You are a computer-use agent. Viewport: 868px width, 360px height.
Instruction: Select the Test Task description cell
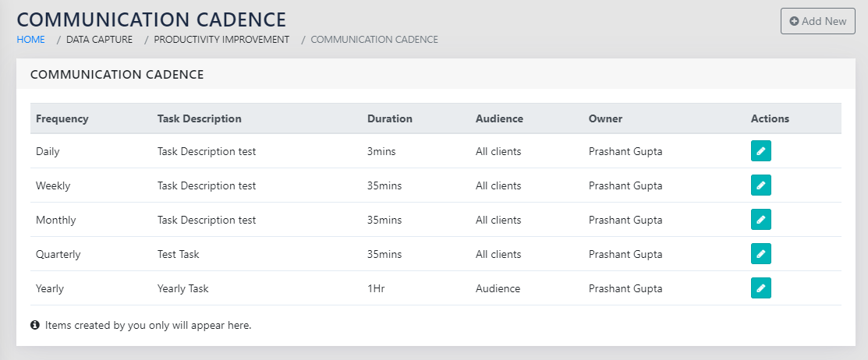179,254
